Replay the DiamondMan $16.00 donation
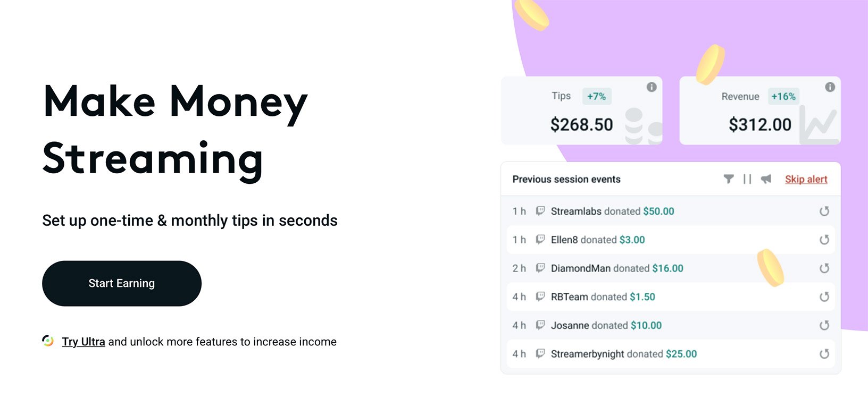868x398 pixels. pyautogui.click(x=824, y=268)
